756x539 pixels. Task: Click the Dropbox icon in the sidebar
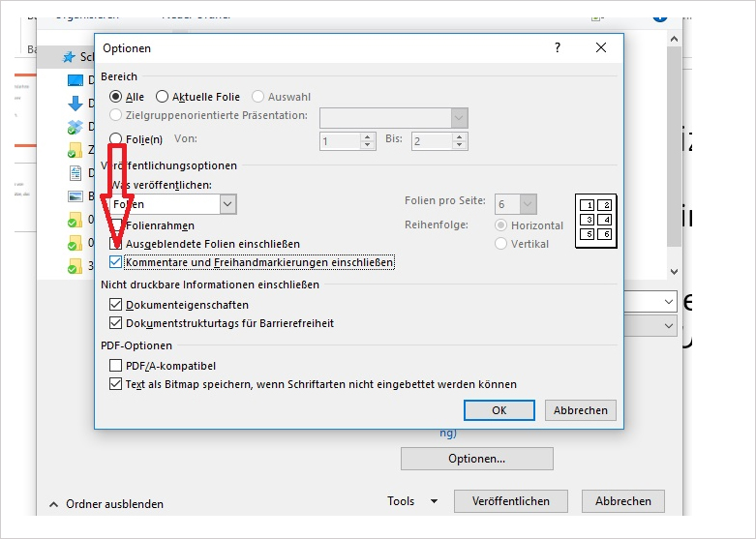point(75,128)
